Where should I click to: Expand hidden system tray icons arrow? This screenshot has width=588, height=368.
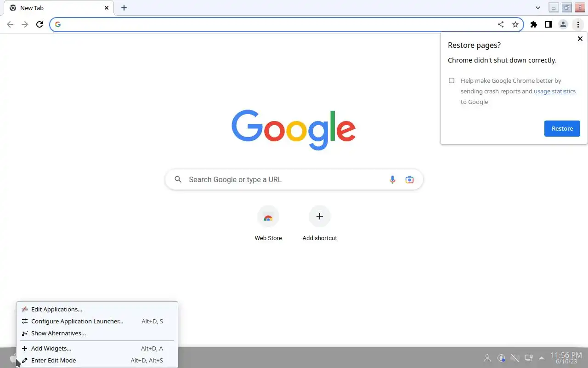[542, 358]
